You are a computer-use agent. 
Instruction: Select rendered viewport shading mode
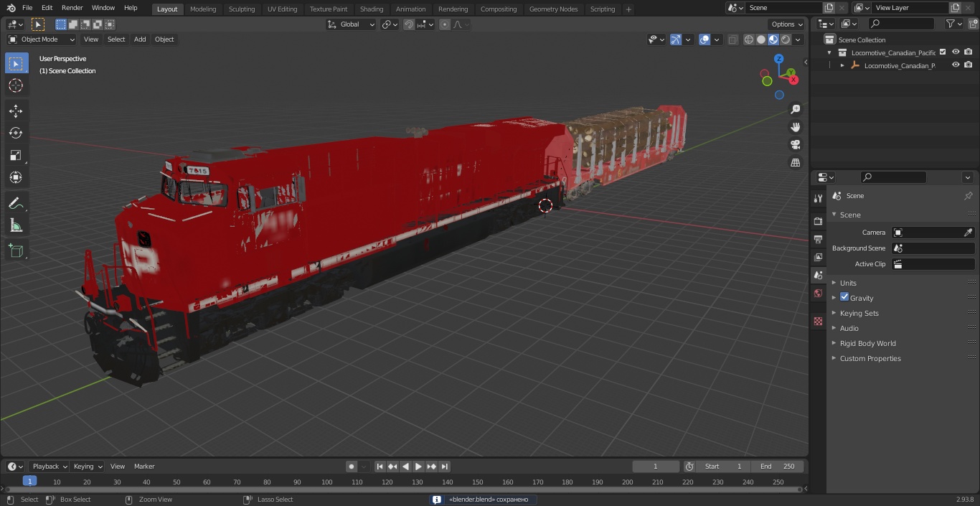pyautogui.click(x=786, y=39)
